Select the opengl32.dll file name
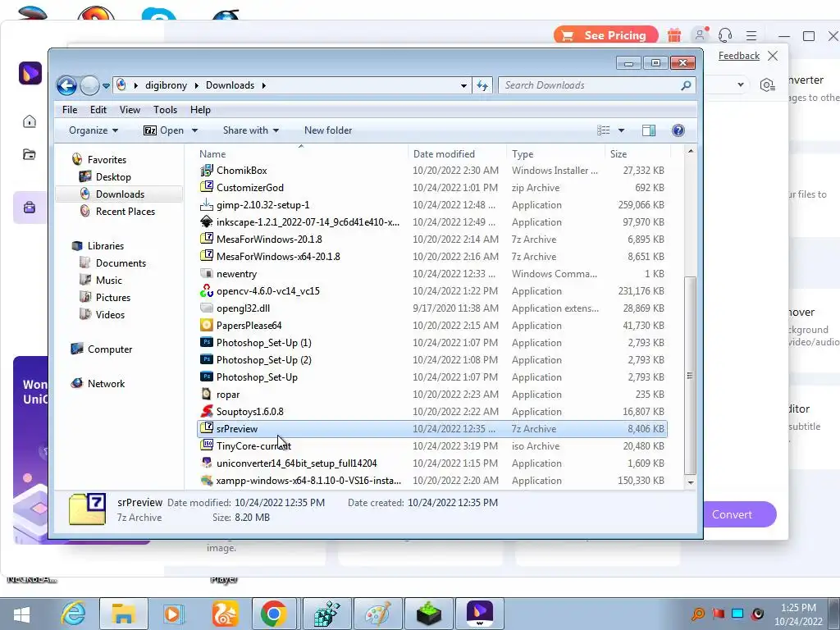This screenshot has height=630, width=840. (243, 308)
